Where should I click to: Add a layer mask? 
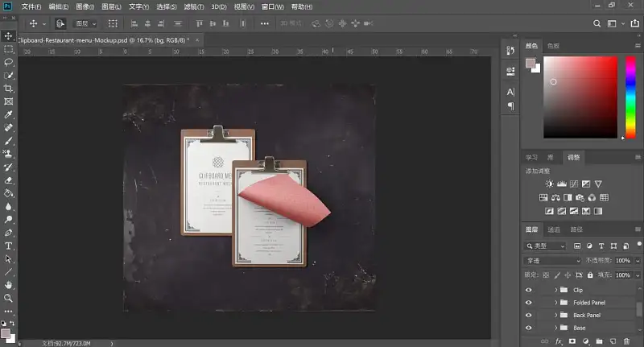(x=572, y=341)
